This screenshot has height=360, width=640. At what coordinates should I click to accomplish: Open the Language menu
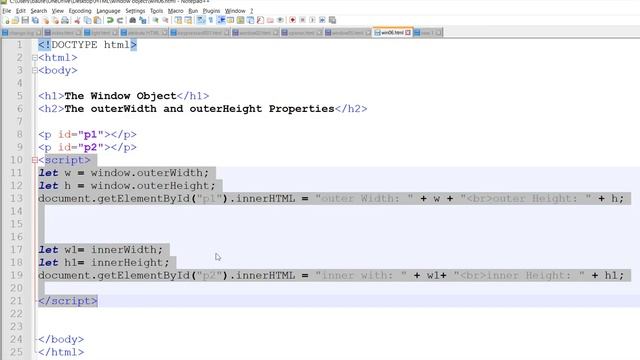[x=108, y=11]
